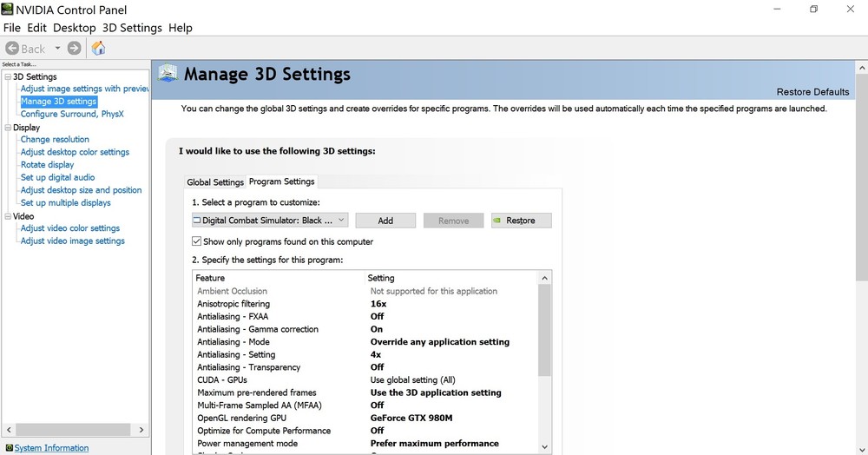Click the System Information icon
The image size is (868, 455).
tap(9, 448)
